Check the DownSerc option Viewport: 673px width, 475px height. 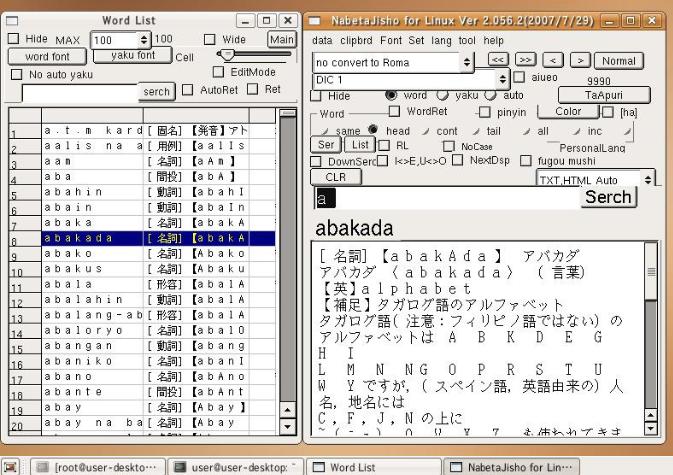pos(316,161)
